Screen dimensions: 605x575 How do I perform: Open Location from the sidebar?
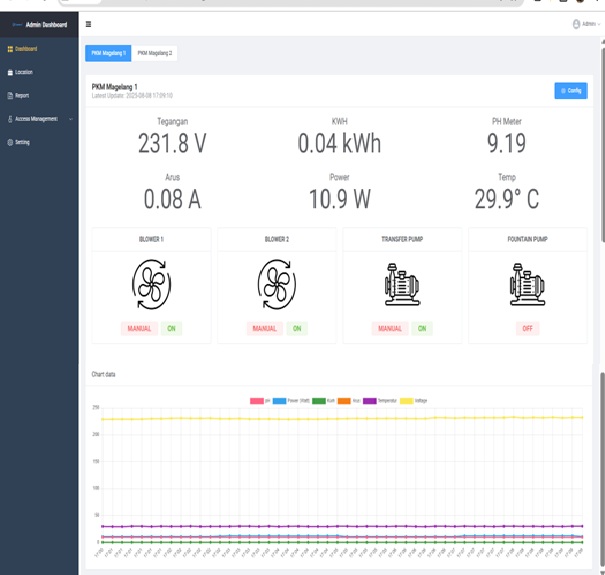click(23, 72)
